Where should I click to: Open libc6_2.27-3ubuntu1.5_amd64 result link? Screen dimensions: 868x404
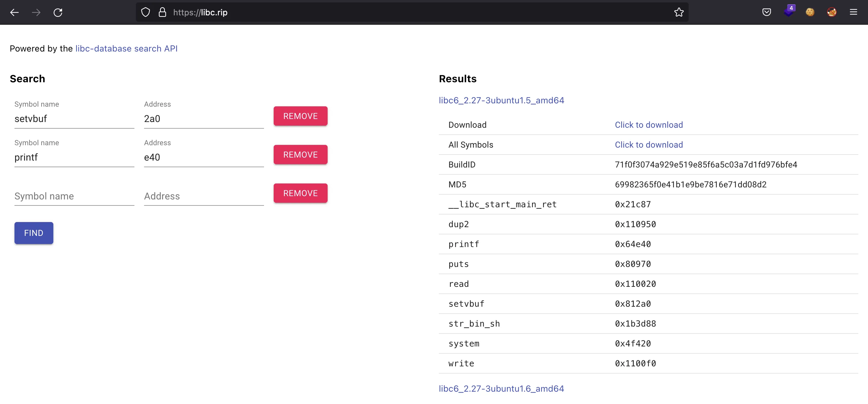coord(501,100)
